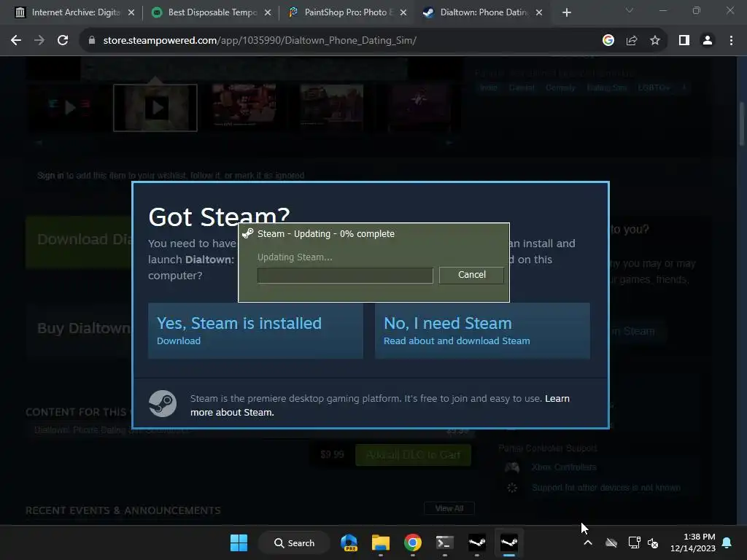This screenshot has height=560, width=747.
Task: Click the address bar URL
Action: pos(260,41)
